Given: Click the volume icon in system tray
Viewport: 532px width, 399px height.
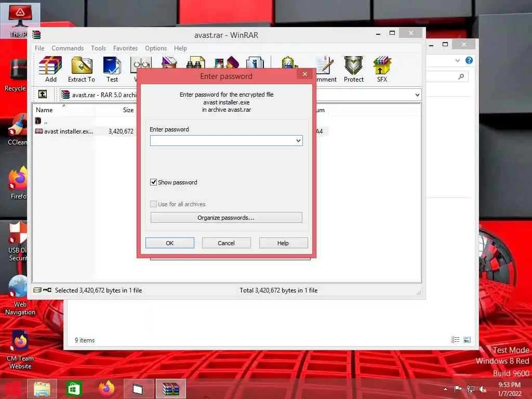Looking at the screenshot, I should [x=483, y=389].
